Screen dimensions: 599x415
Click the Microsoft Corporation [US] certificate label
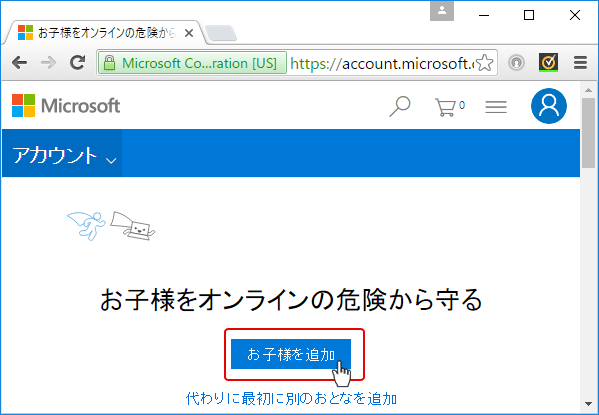coord(193,63)
